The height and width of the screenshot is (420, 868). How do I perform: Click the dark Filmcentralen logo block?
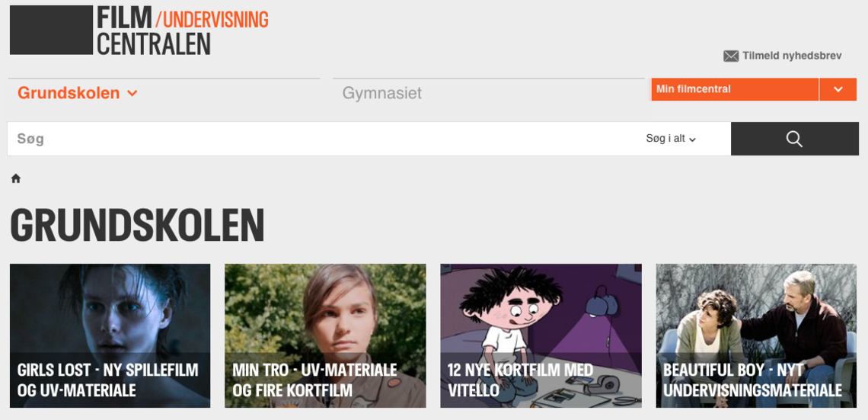(51, 30)
